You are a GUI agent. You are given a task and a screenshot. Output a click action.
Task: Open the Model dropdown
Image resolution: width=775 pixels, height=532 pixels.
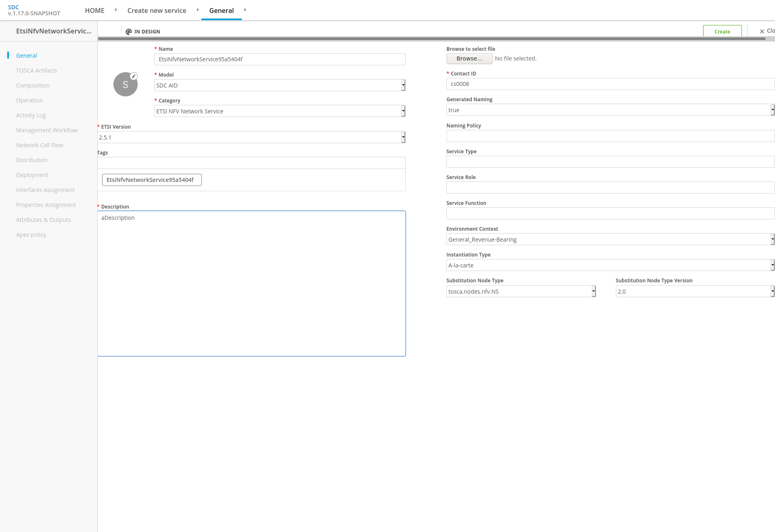(x=280, y=85)
